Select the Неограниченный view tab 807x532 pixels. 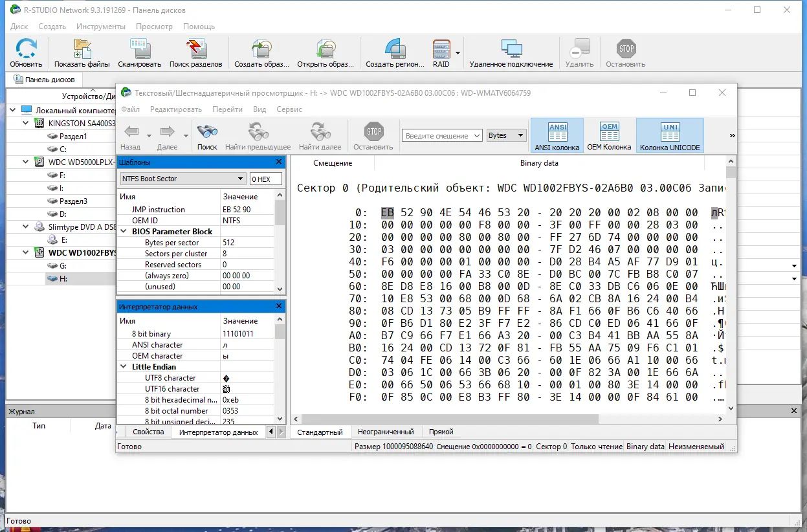click(x=386, y=432)
